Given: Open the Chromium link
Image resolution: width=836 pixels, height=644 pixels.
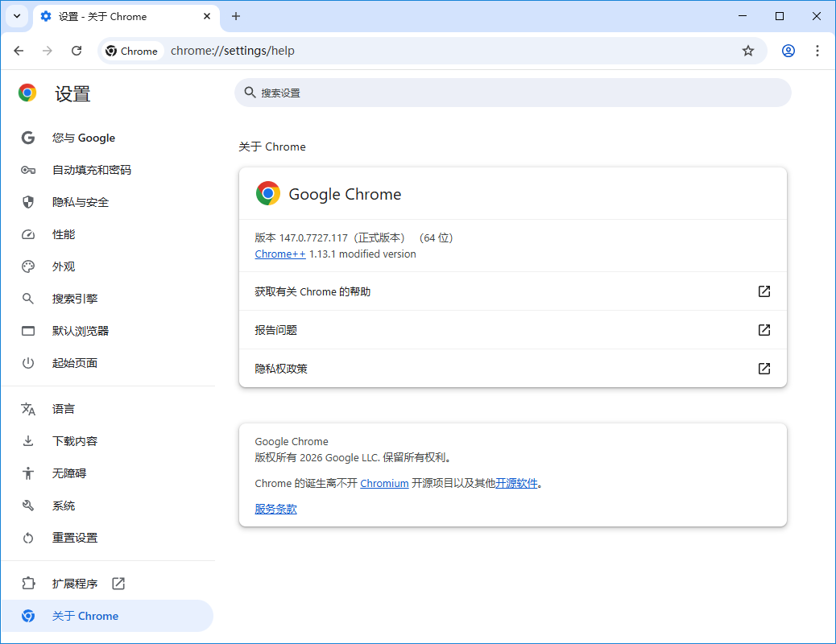Looking at the screenshot, I should click(x=384, y=484).
